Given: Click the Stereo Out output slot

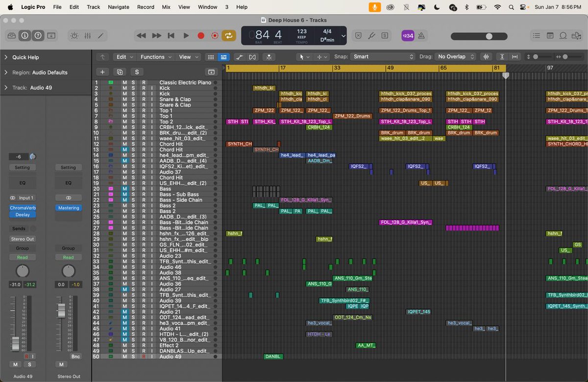Looking at the screenshot, I should pos(23,239).
